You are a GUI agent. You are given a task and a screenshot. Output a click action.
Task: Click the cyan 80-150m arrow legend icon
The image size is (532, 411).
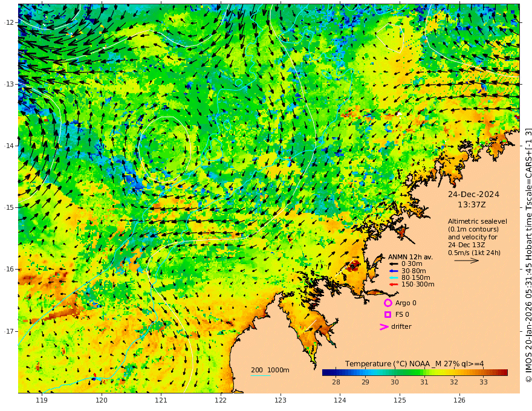(393, 278)
